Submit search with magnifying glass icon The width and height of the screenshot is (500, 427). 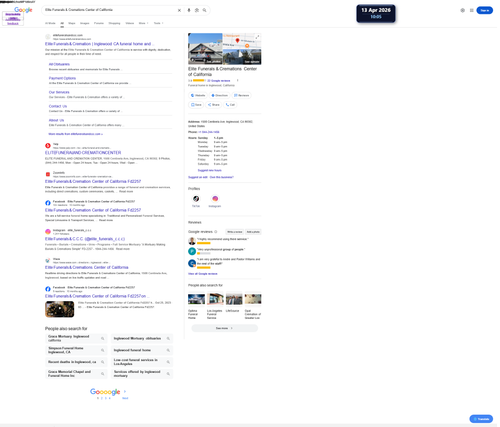click(x=205, y=10)
